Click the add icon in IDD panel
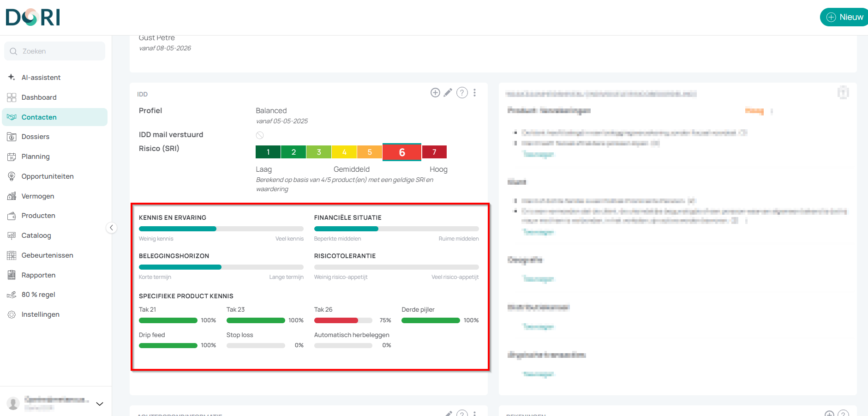The height and width of the screenshot is (416, 868). click(x=435, y=93)
